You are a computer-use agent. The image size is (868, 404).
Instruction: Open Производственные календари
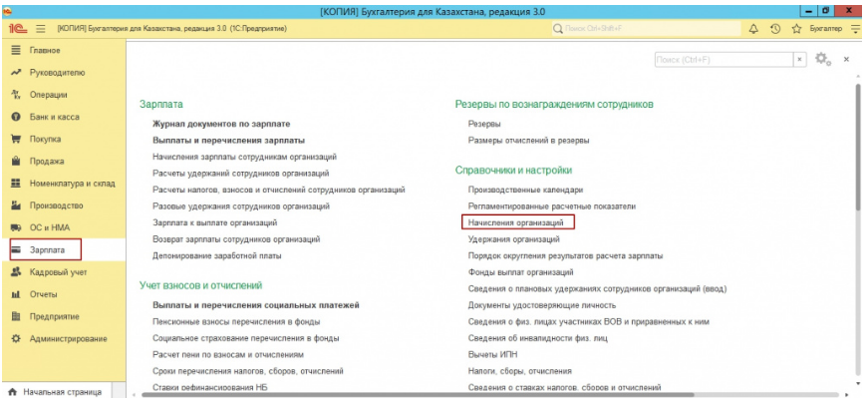point(525,191)
